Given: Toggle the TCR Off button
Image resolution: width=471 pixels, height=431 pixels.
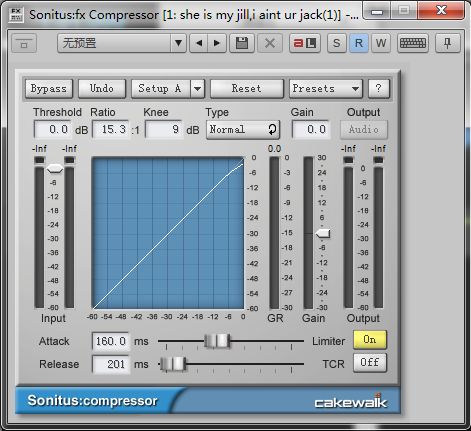Looking at the screenshot, I should tap(370, 363).
